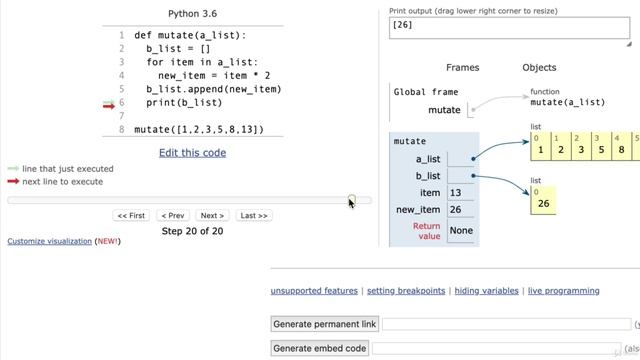This screenshot has width=640, height=360.
Task: Click the '< Prev' step button
Action: pos(173,216)
